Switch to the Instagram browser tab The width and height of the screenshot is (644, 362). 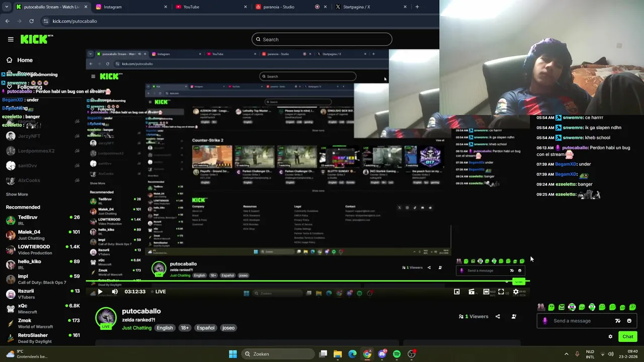(x=131, y=7)
